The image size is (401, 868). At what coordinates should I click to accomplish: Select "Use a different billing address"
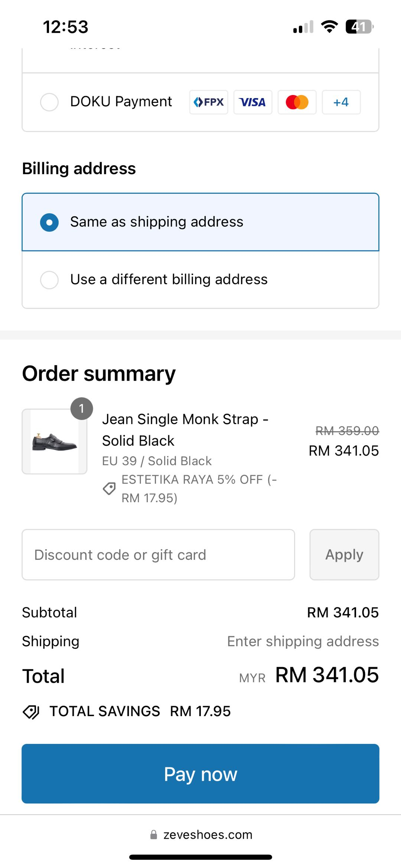coord(49,280)
